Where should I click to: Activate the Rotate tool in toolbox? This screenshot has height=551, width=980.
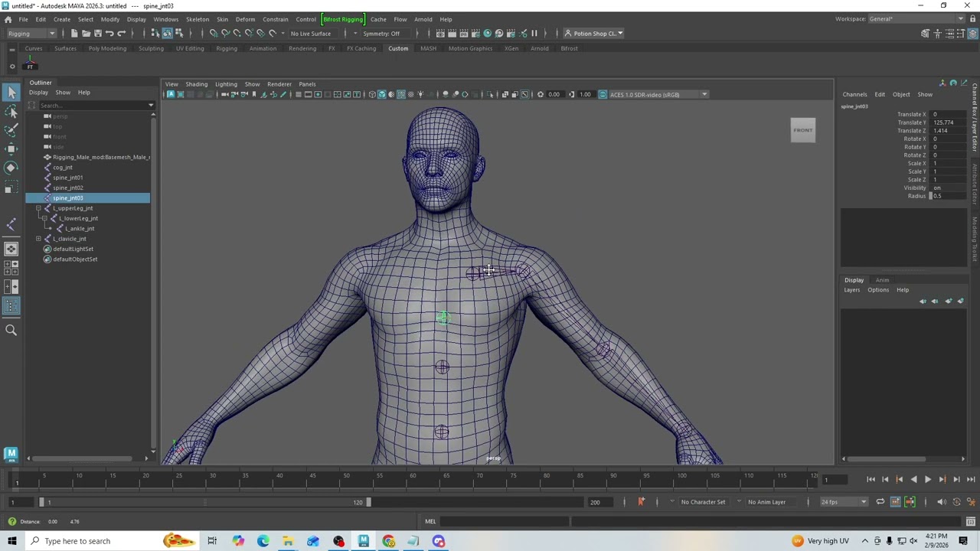pos(11,167)
